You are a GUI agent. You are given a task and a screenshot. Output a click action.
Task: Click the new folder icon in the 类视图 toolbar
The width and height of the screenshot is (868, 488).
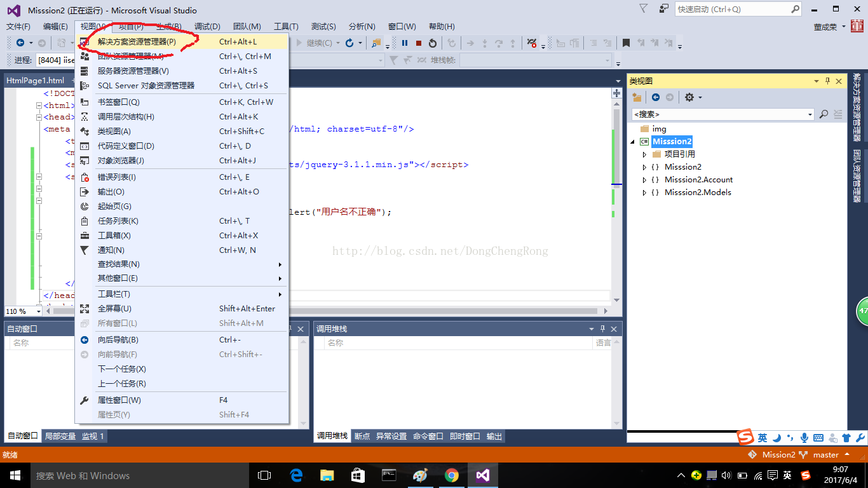[x=637, y=97]
